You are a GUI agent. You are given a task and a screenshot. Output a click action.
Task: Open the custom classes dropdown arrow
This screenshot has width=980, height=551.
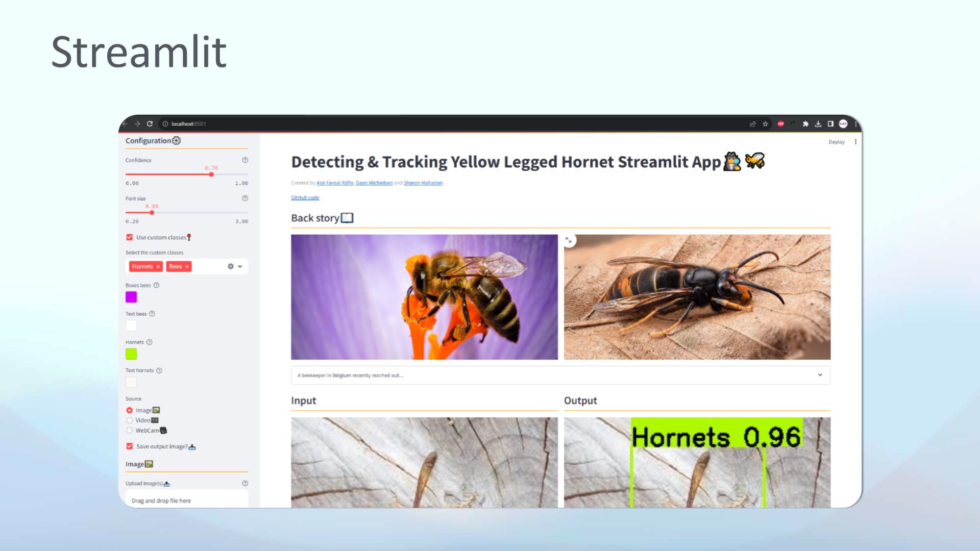pyautogui.click(x=240, y=266)
